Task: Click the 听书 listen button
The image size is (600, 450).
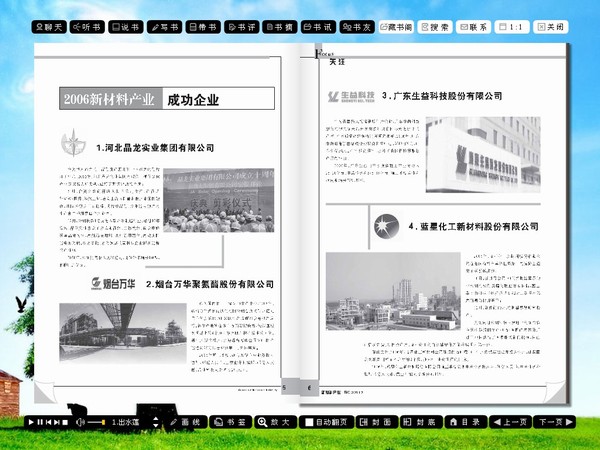Action: (x=87, y=27)
